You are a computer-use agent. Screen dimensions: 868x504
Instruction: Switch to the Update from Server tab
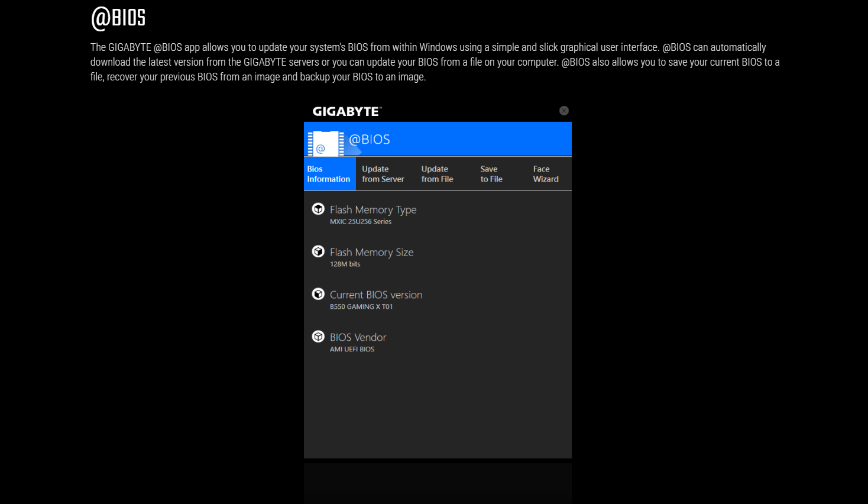[383, 174]
